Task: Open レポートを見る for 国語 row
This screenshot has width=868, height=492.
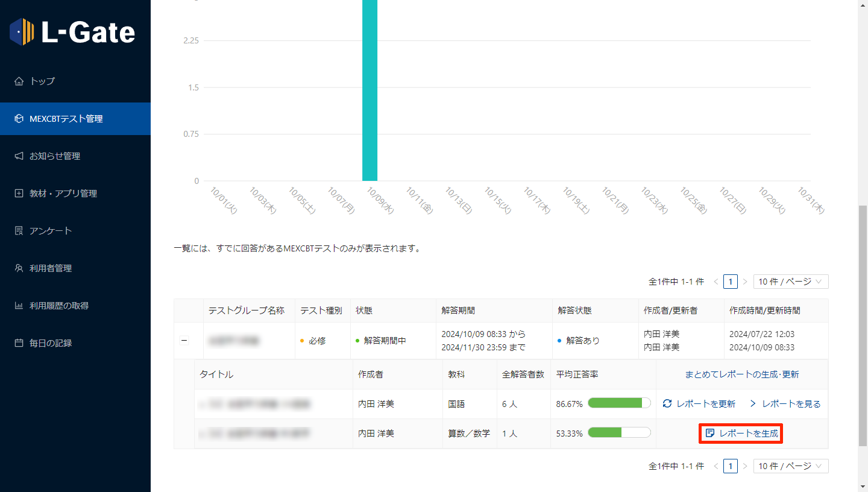Action: [785, 404]
